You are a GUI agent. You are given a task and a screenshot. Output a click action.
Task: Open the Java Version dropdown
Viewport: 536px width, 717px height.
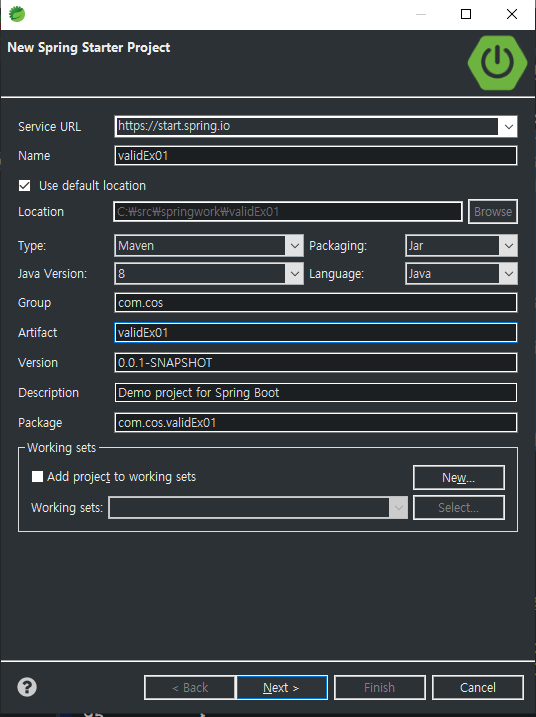295,274
